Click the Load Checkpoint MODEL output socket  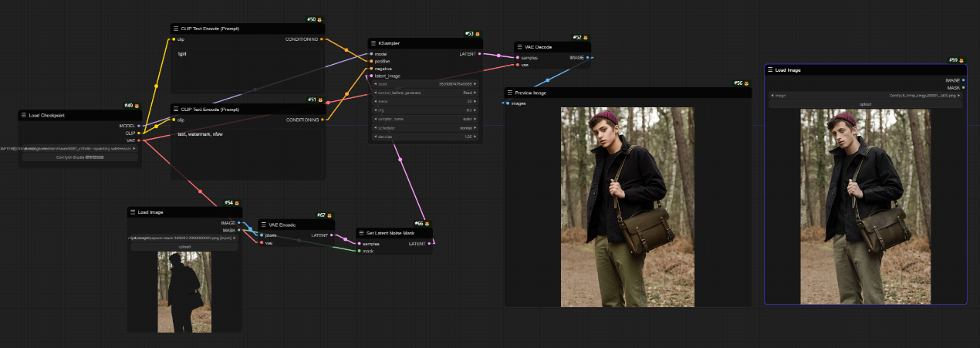[x=139, y=125]
